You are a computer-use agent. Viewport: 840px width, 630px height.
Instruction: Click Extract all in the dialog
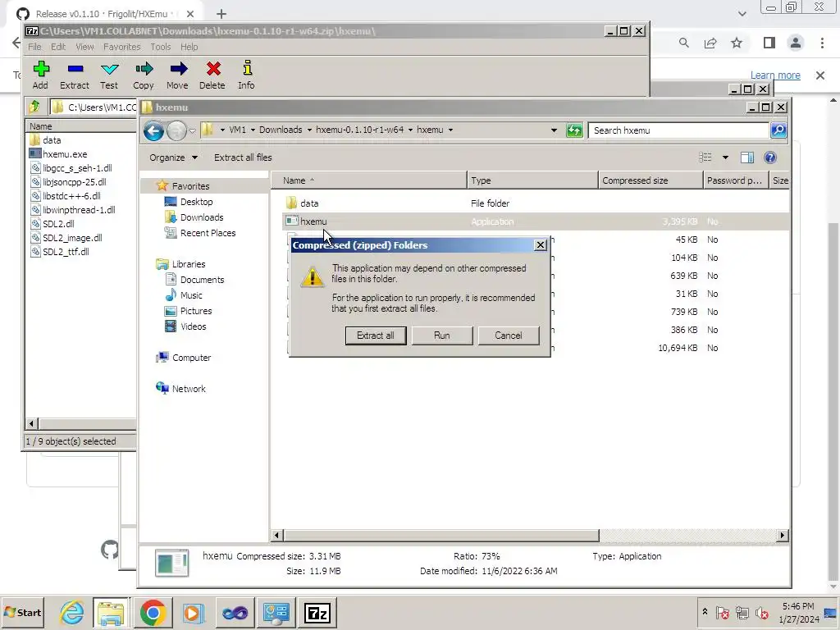click(x=376, y=336)
